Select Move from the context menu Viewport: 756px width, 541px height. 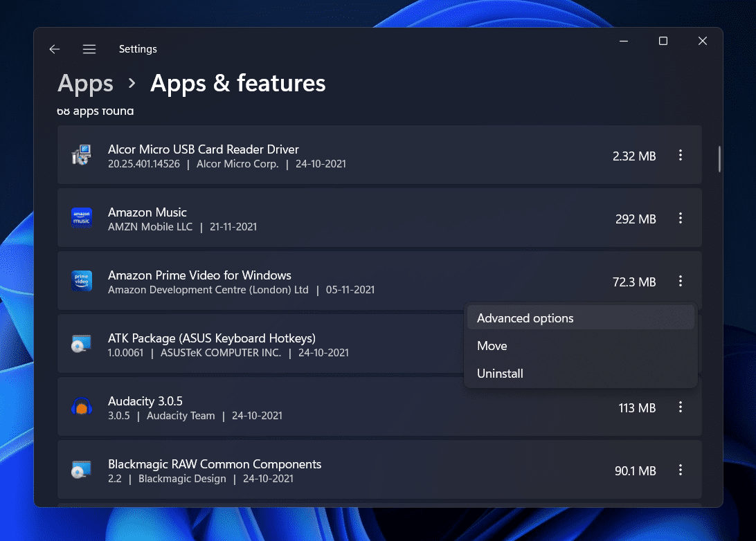tap(580, 345)
